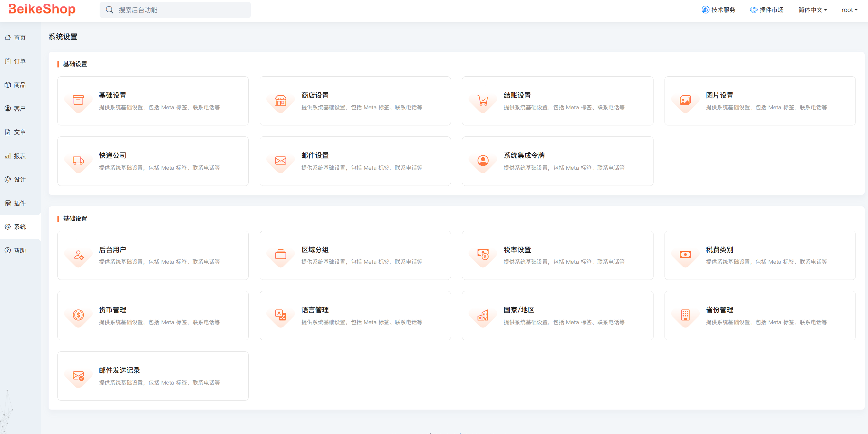The height and width of the screenshot is (434, 868).
Task: Click the BeikeShop logo
Action: click(x=42, y=9)
